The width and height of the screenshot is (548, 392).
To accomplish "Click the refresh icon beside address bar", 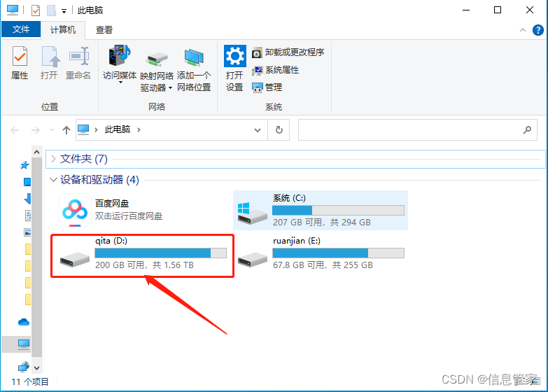I will click(279, 130).
